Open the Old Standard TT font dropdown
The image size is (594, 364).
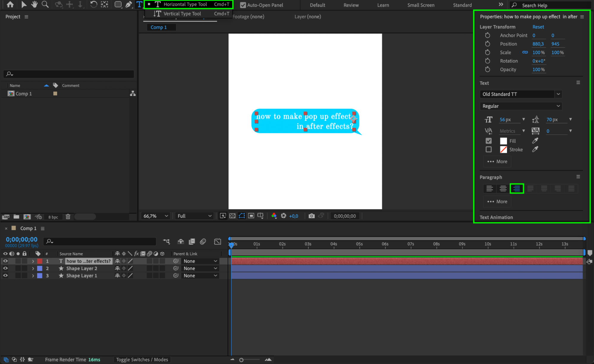coord(558,94)
